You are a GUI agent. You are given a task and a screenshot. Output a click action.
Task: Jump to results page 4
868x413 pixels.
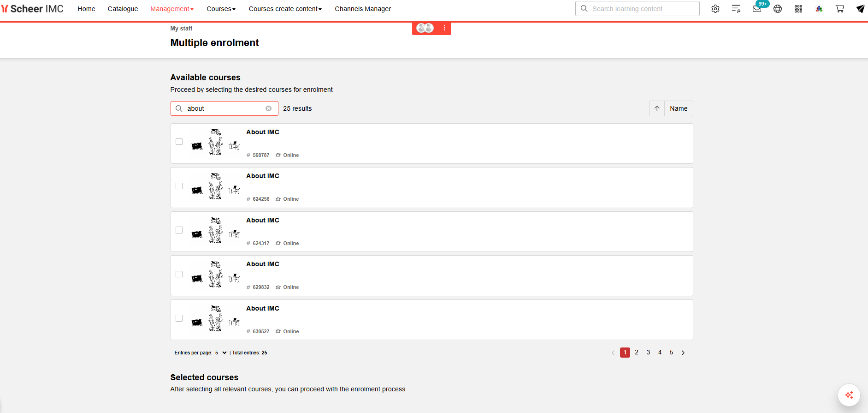click(660, 353)
